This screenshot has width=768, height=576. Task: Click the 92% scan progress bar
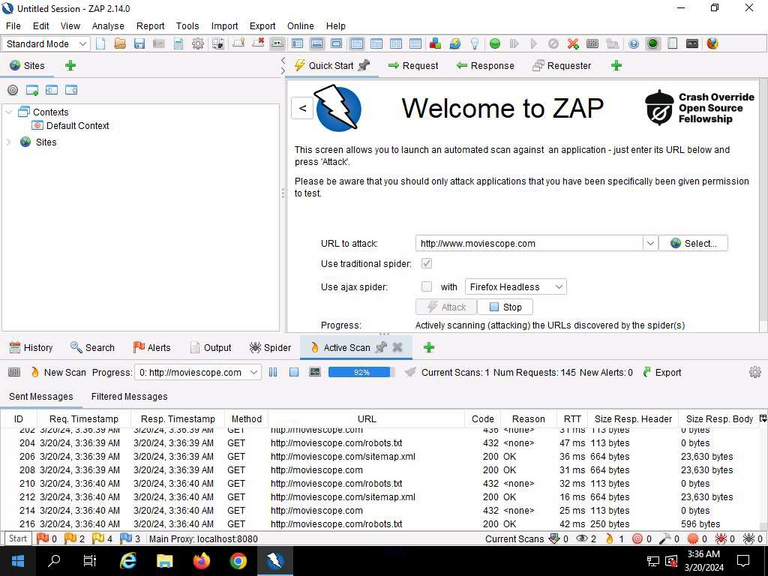click(361, 372)
